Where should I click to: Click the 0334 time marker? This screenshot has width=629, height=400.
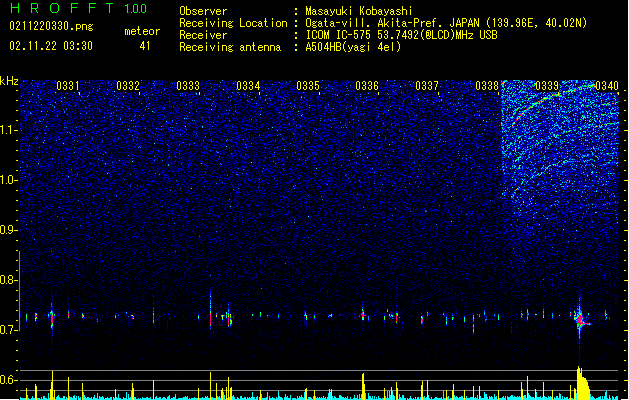tap(248, 86)
